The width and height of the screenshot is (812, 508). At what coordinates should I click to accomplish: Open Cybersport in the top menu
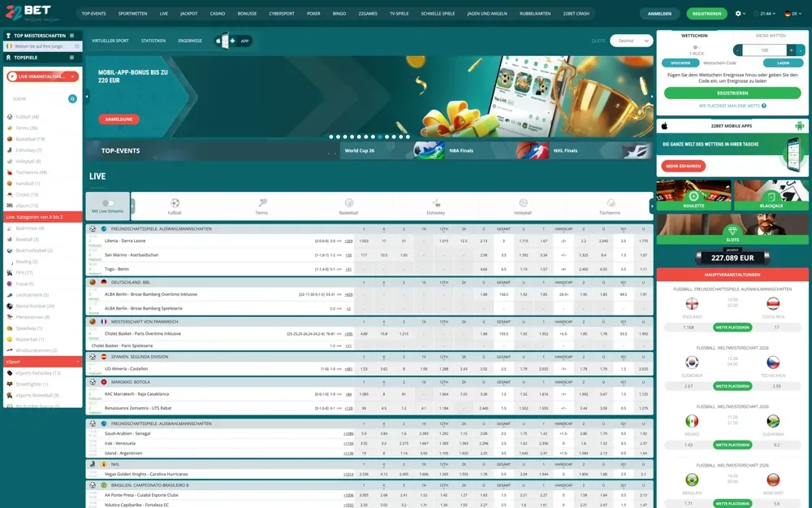tap(282, 14)
